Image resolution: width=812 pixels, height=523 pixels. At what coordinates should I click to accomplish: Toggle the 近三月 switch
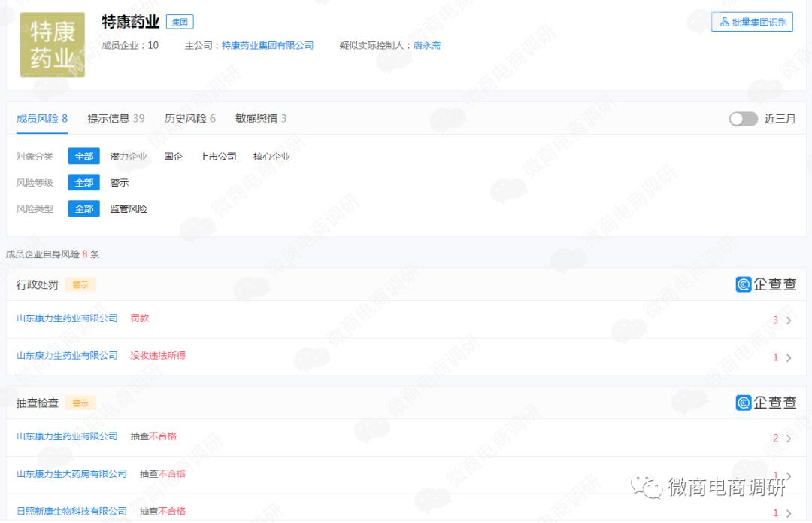point(743,119)
